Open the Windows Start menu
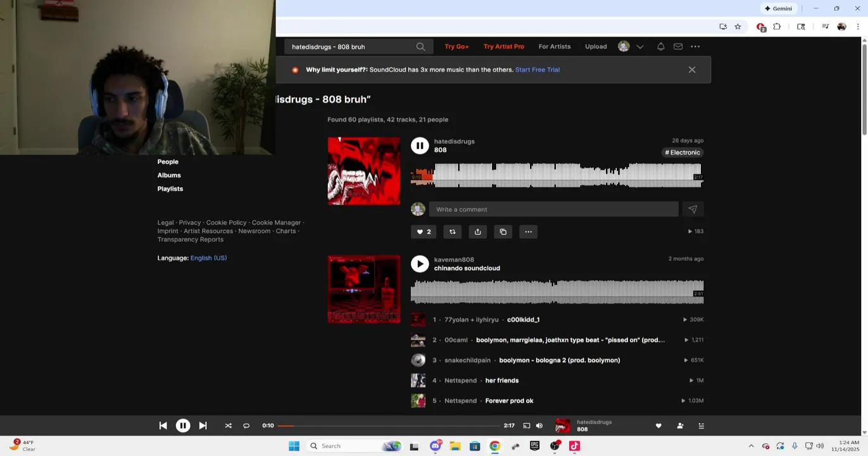This screenshot has width=868, height=456. (x=294, y=446)
